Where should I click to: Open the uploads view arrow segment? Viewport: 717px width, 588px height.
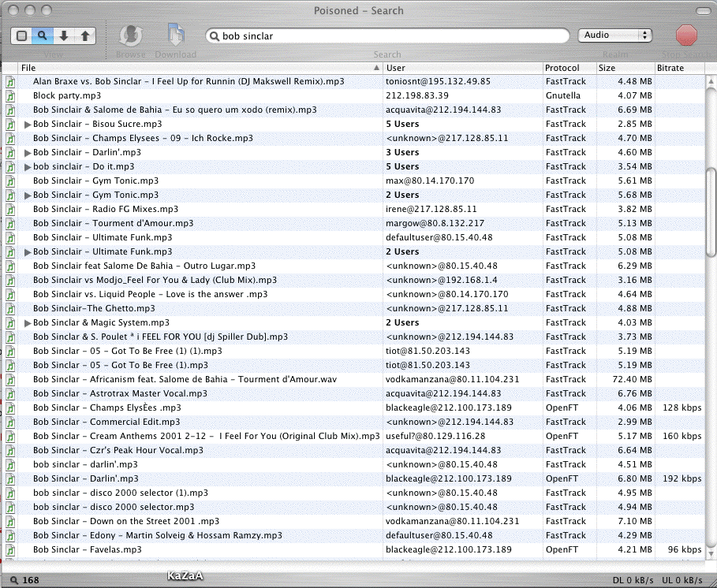(x=85, y=35)
